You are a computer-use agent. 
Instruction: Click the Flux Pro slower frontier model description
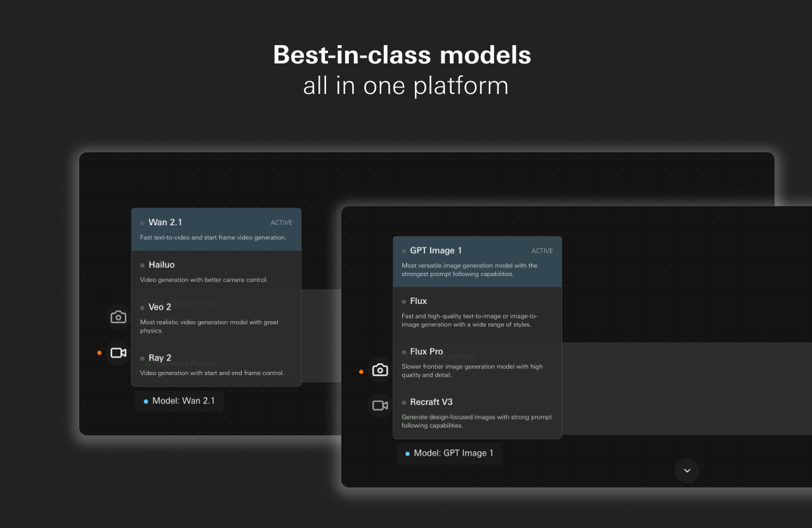pos(472,371)
